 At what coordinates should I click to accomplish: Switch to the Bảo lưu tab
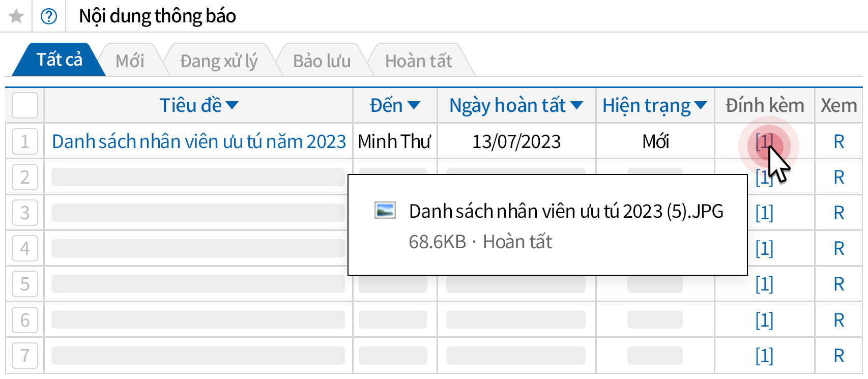click(x=322, y=61)
